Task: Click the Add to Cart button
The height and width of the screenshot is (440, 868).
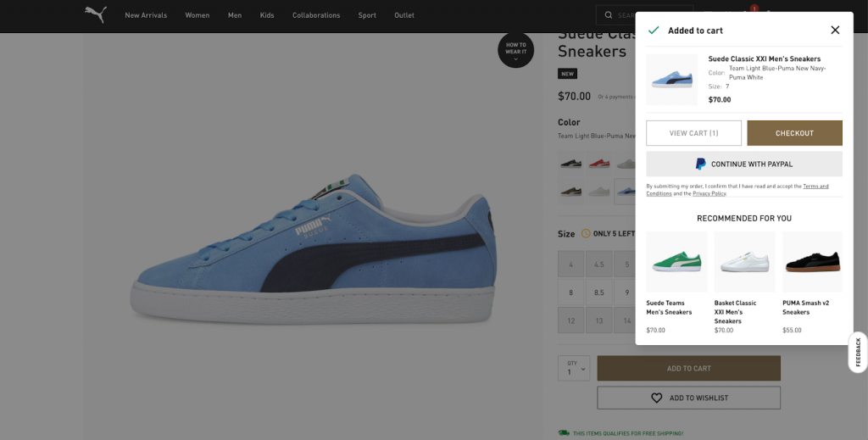Action: pos(688,368)
